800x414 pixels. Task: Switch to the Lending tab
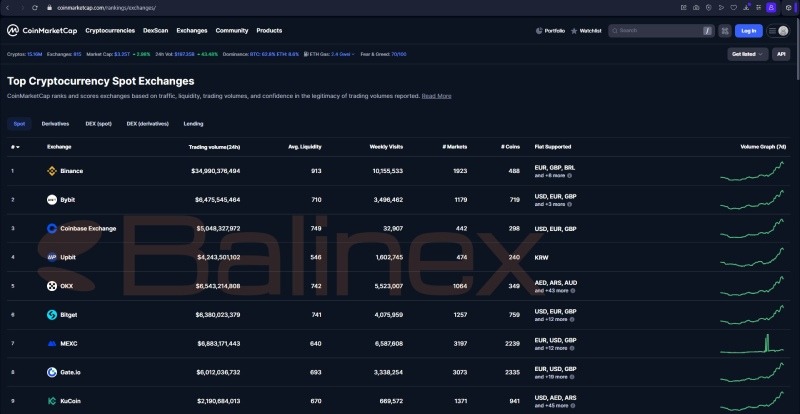coord(193,124)
